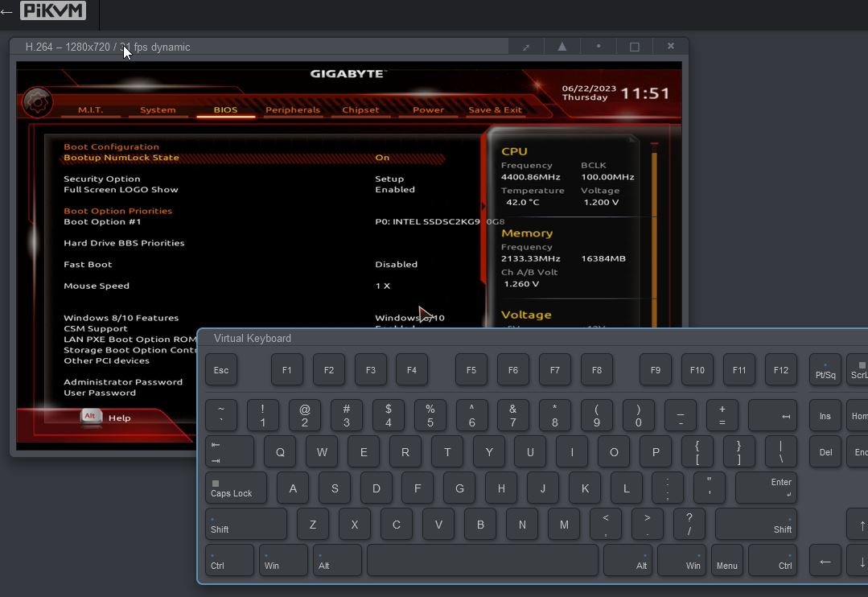Image resolution: width=868 pixels, height=597 pixels.
Task: Select the BIOS tab
Action: coord(225,109)
